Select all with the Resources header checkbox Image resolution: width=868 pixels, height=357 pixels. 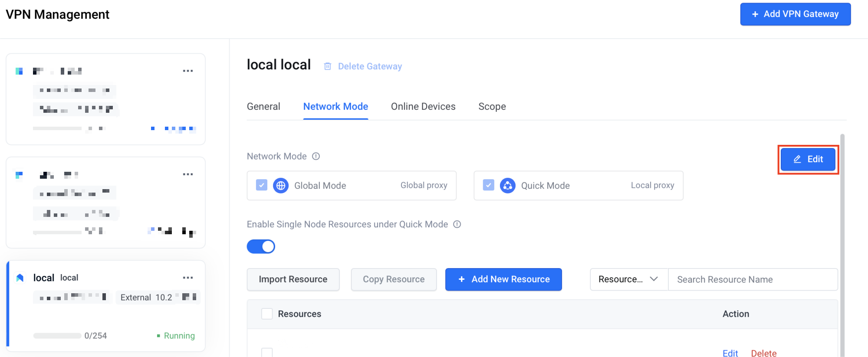[x=267, y=314]
